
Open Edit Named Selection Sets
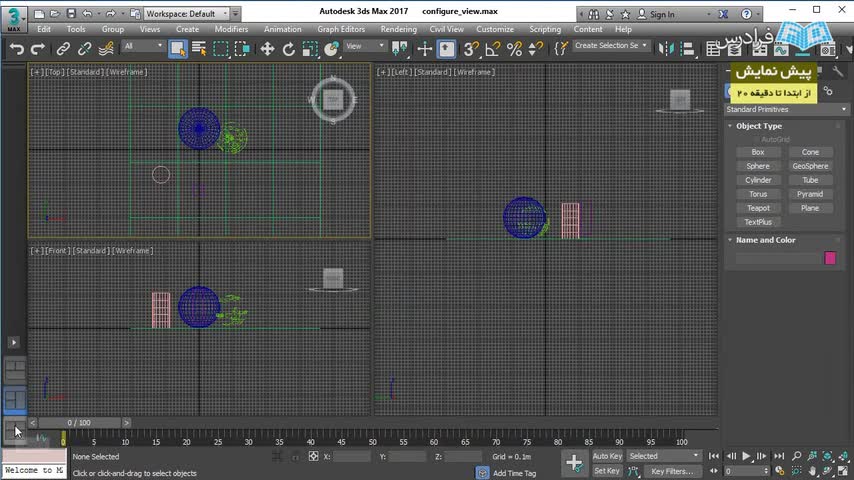pos(560,50)
